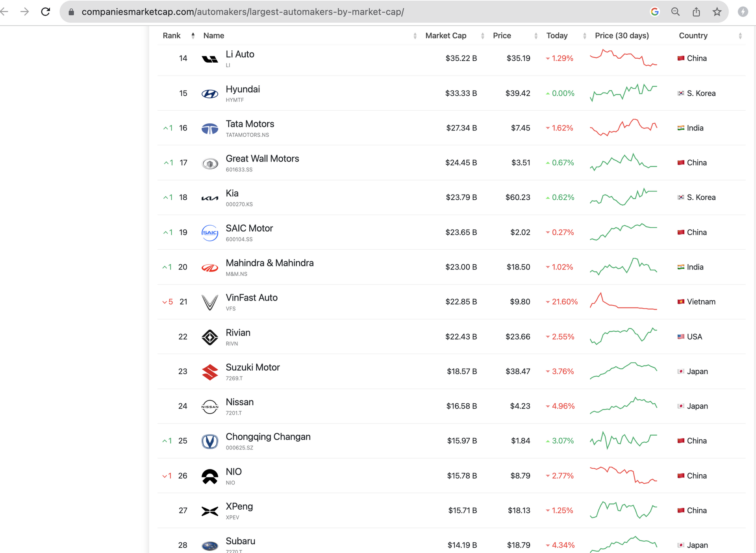Click the Nissan logo
The width and height of the screenshot is (756, 553).
click(x=209, y=406)
